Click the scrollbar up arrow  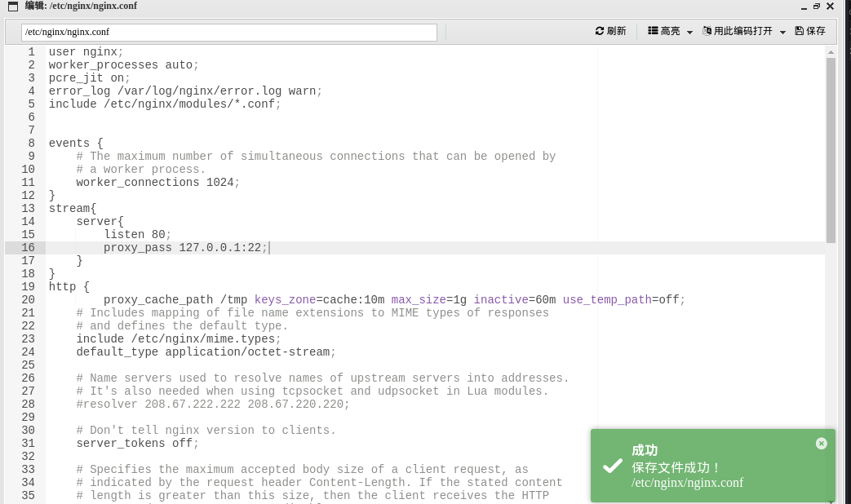(x=831, y=52)
